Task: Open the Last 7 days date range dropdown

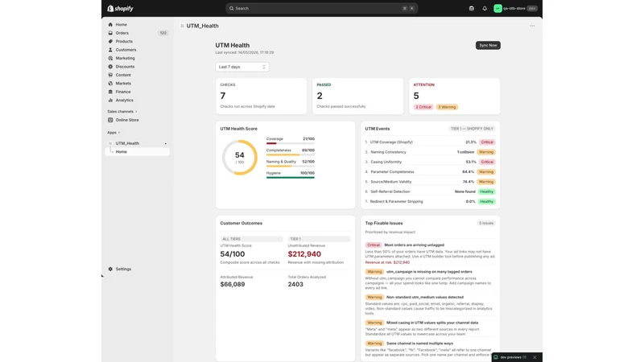Action: 242,67
